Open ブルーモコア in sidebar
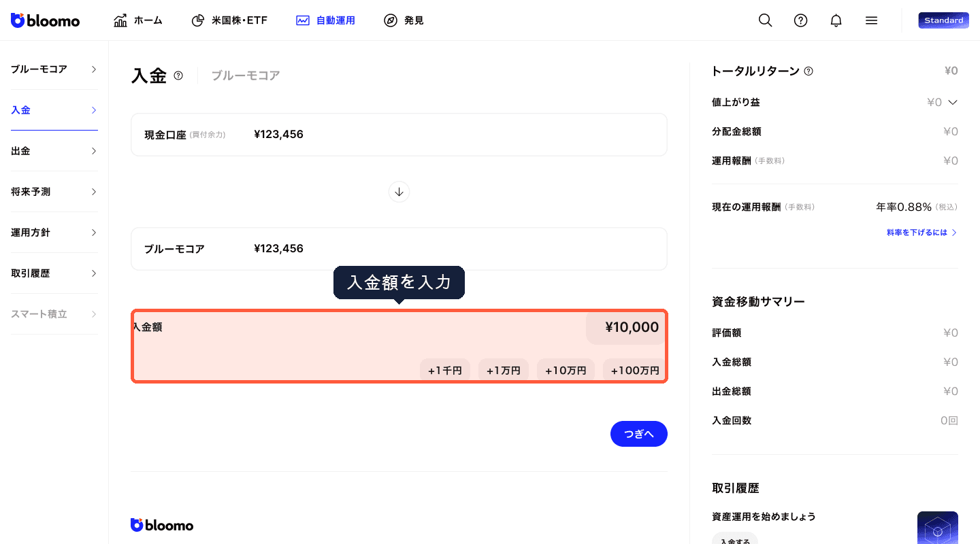 coord(54,69)
